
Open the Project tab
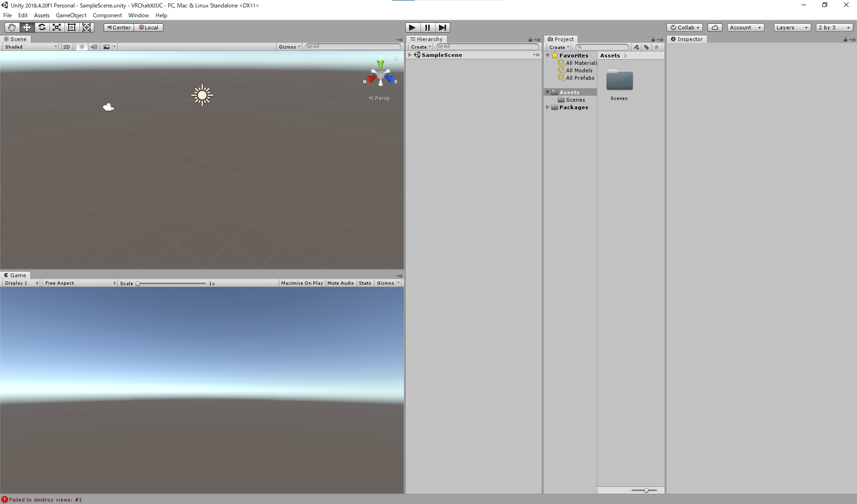(x=561, y=39)
